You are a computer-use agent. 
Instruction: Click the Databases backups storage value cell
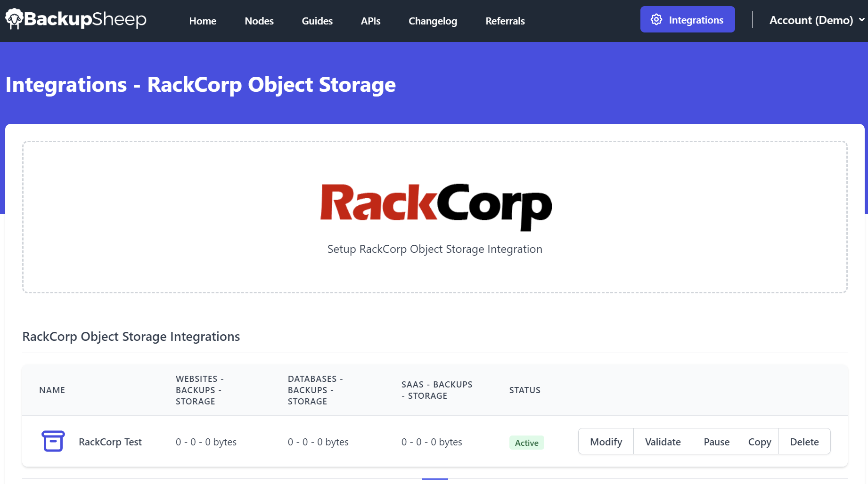[x=318, y=442]
